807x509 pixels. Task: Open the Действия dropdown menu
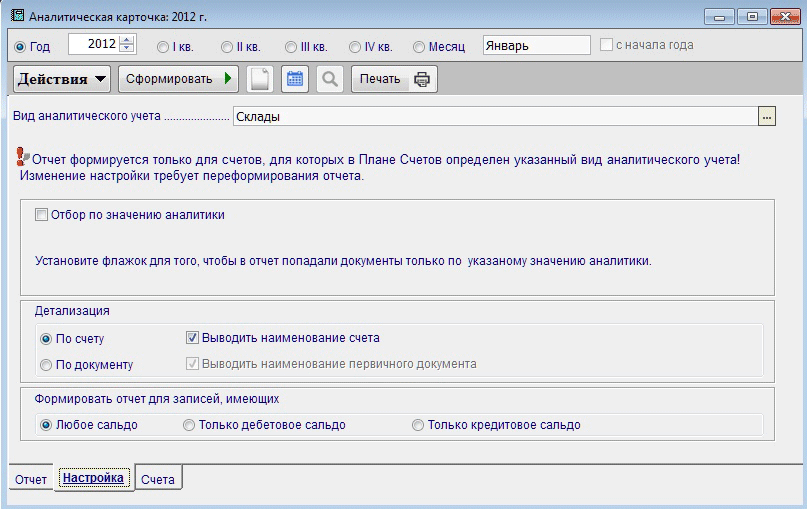point(62,79)
